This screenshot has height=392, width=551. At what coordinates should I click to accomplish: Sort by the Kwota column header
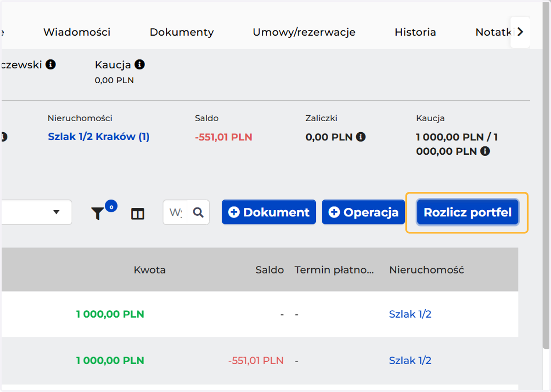150,270
